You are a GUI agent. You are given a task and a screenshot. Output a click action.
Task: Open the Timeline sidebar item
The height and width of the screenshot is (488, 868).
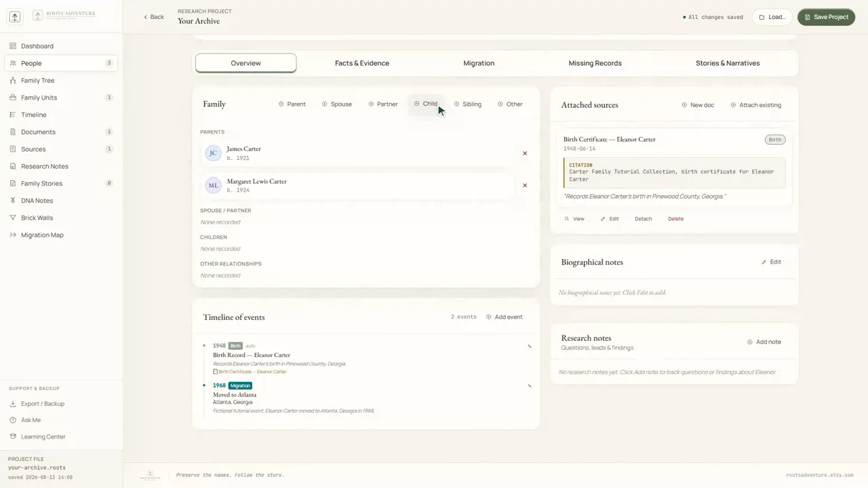[x=61, y=115]
